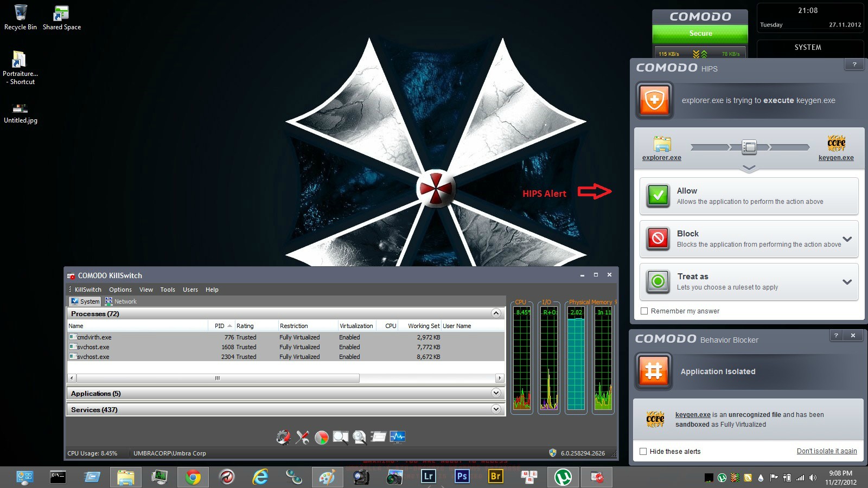Click the I/O graph panel
868x488 pixels.
pyautogui.click(x=549, y=358)
